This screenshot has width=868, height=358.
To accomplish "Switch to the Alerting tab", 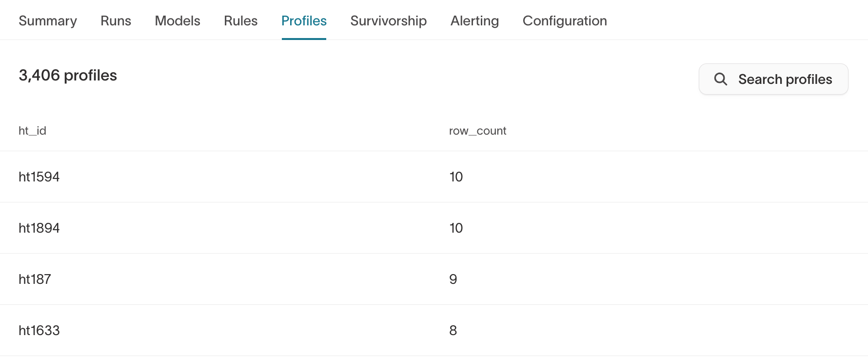I will 474,21.
